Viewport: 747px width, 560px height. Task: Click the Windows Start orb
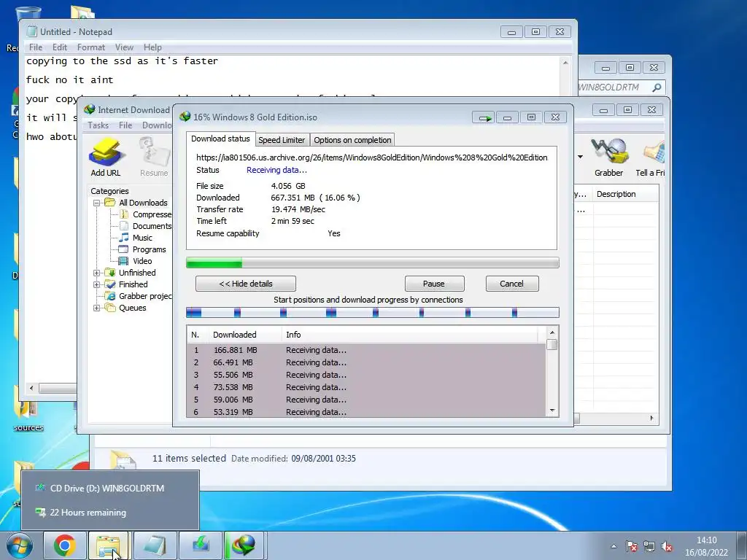pyautogui.click(x=20, y=545)
